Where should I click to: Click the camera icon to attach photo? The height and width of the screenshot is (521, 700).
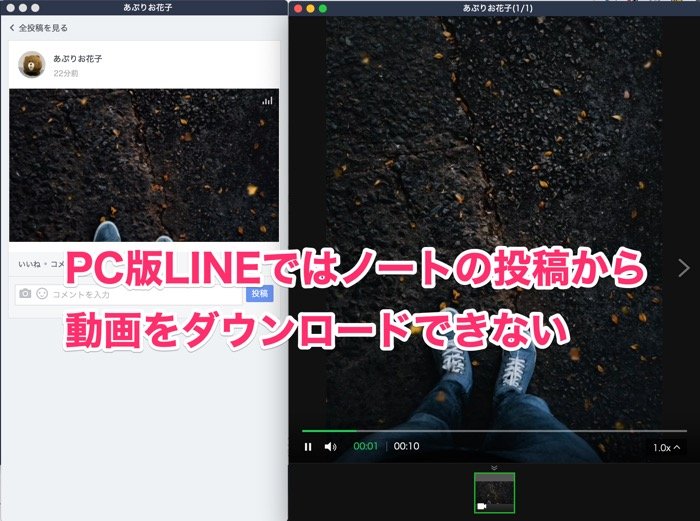pyautogui.click(x=26, y=294)
